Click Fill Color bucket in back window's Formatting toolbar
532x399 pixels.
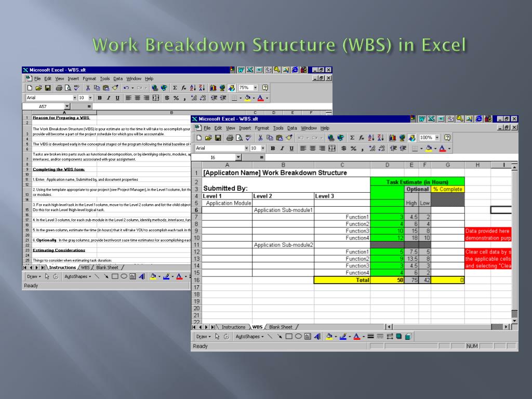click(247, 98)
